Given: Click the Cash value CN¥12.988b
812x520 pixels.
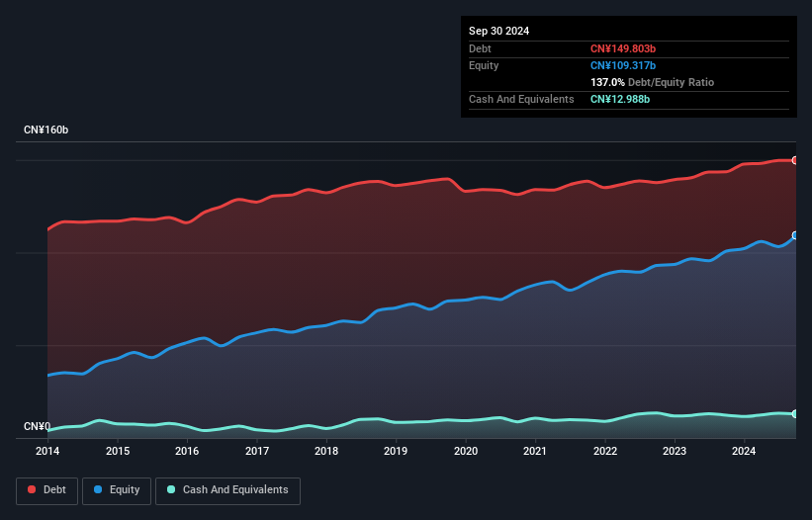Looking at the screenshot, I should pos(620,99).
